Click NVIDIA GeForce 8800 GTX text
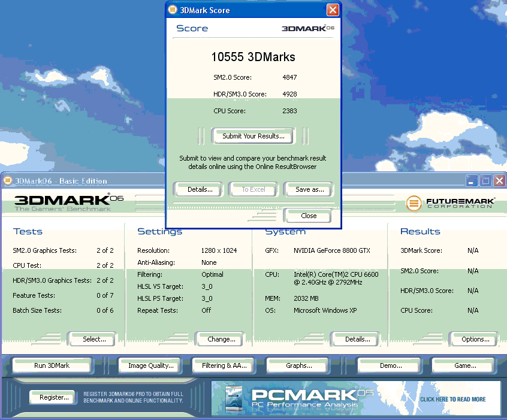The image size is (507, 420). [x=332, y=250]
